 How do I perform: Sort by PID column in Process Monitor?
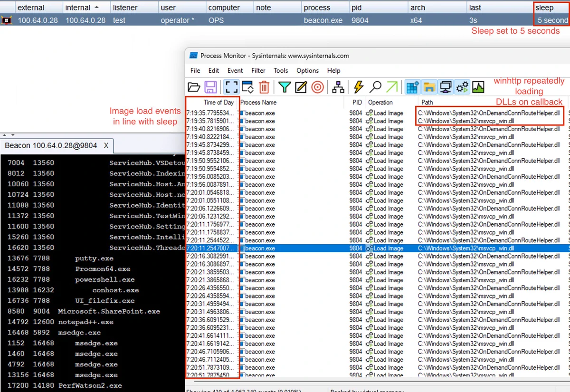(355, 102)
